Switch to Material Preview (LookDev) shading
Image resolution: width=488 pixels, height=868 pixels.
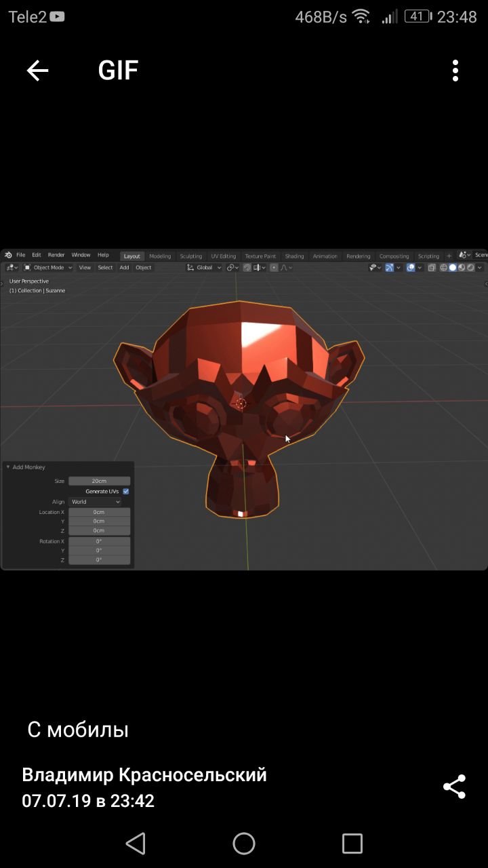pos(462,268)
